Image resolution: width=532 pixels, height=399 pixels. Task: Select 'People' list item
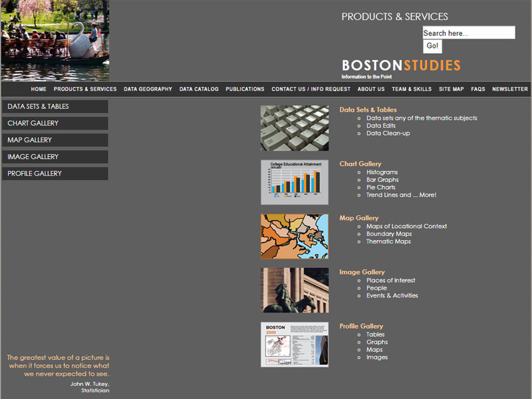coord(376,288)
